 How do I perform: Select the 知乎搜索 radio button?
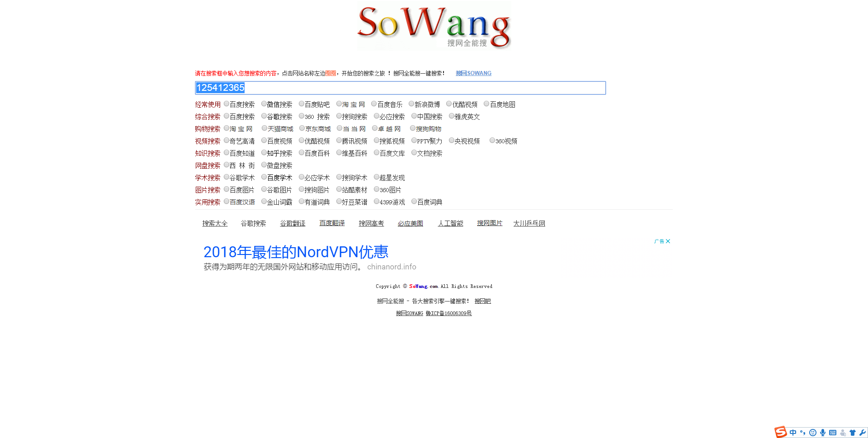(x=264, y=153)
